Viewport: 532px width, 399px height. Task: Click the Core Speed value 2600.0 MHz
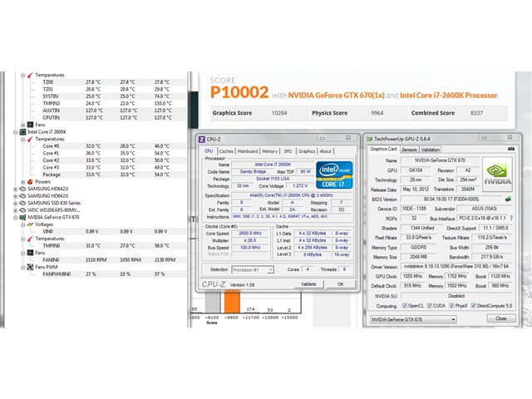[x=250, y=234]
